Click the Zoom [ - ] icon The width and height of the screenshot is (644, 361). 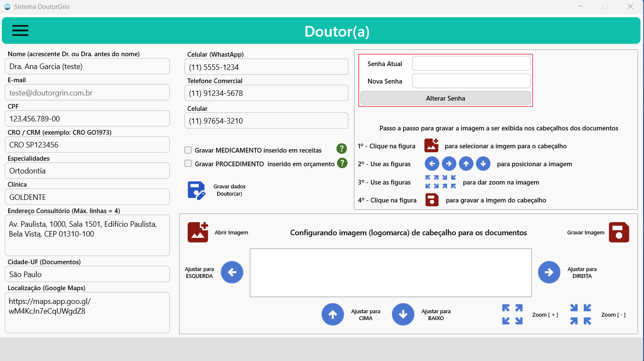coord(580,314)
